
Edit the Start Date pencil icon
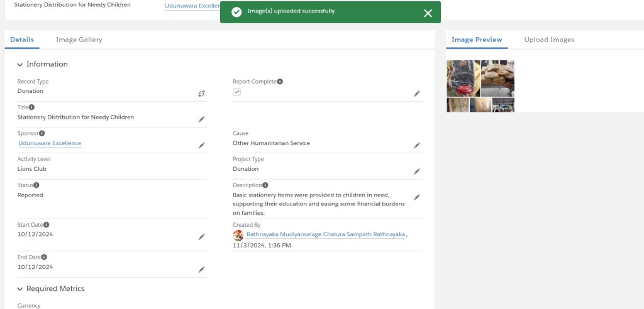(x=201, y=237)
